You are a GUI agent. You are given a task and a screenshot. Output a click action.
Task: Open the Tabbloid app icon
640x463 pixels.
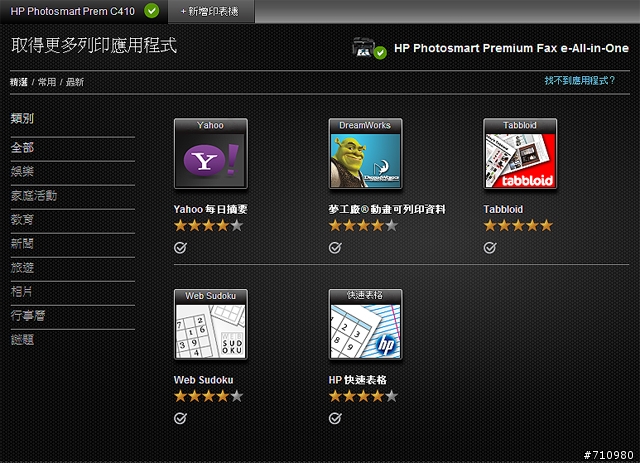[520, 154]
